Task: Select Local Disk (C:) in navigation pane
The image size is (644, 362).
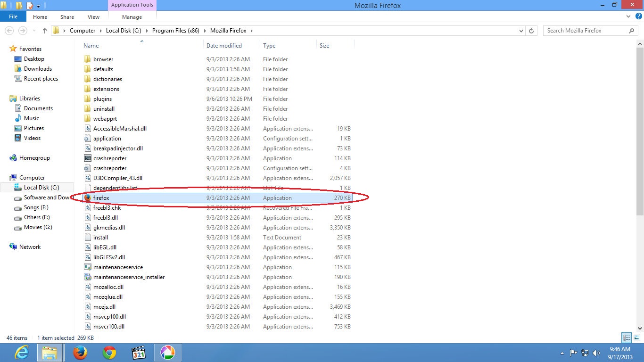Action: coord(41,188)
